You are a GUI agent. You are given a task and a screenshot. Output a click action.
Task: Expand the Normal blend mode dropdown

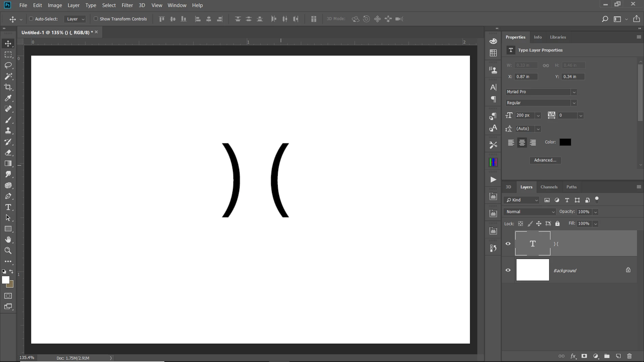(530, 212)
